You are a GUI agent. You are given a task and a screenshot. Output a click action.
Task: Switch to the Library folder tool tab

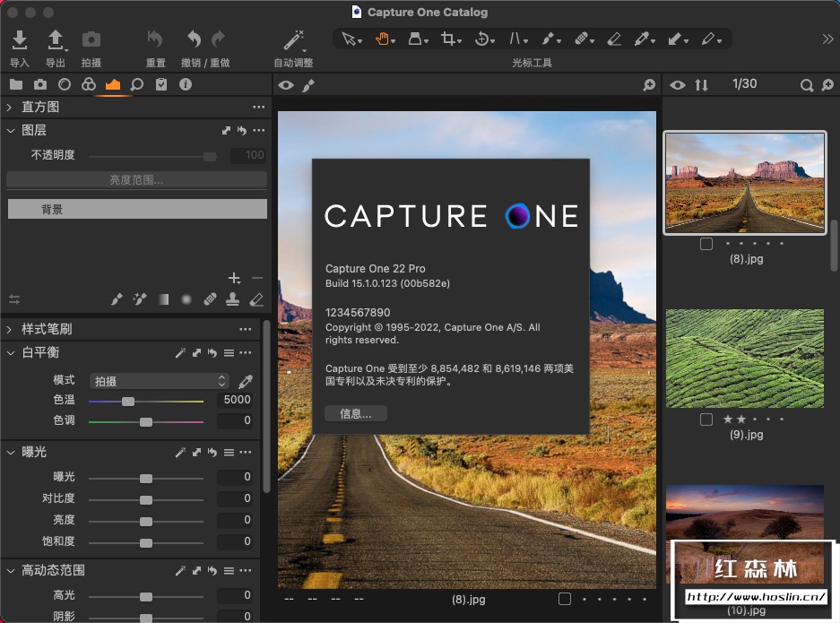15,85
